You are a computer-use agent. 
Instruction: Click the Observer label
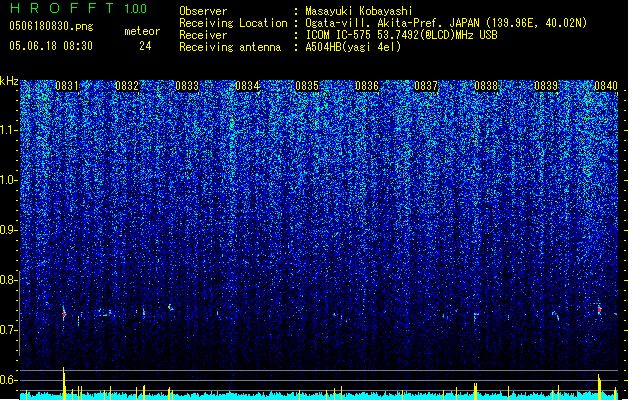[203, 11]
